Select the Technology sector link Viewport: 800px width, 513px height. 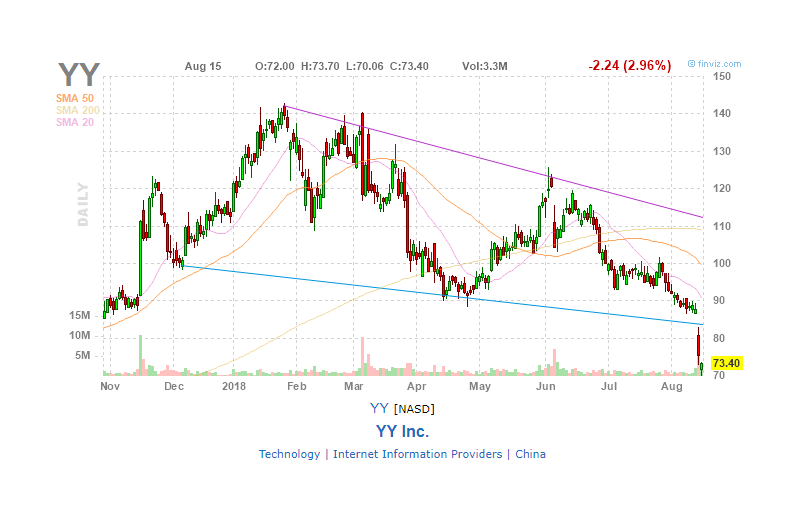[x=289, y=454]
